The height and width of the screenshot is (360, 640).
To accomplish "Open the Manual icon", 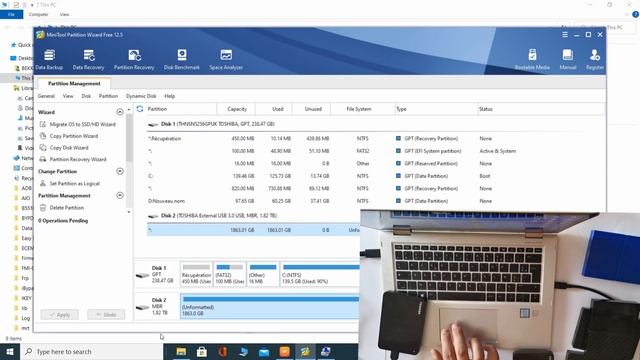I will [568, 60].
